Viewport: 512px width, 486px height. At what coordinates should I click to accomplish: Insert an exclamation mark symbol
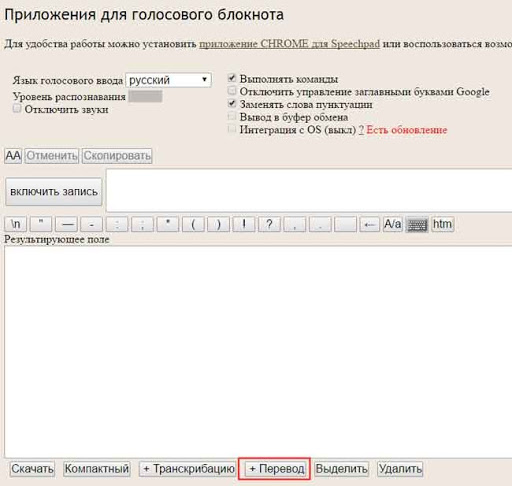pyautogui.click(x=244, y=224)
